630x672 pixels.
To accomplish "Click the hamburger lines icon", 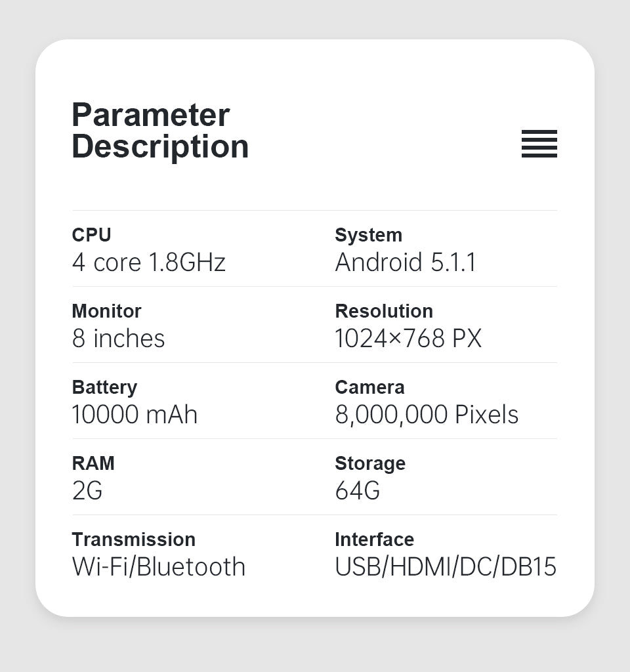I will [539, 144].
